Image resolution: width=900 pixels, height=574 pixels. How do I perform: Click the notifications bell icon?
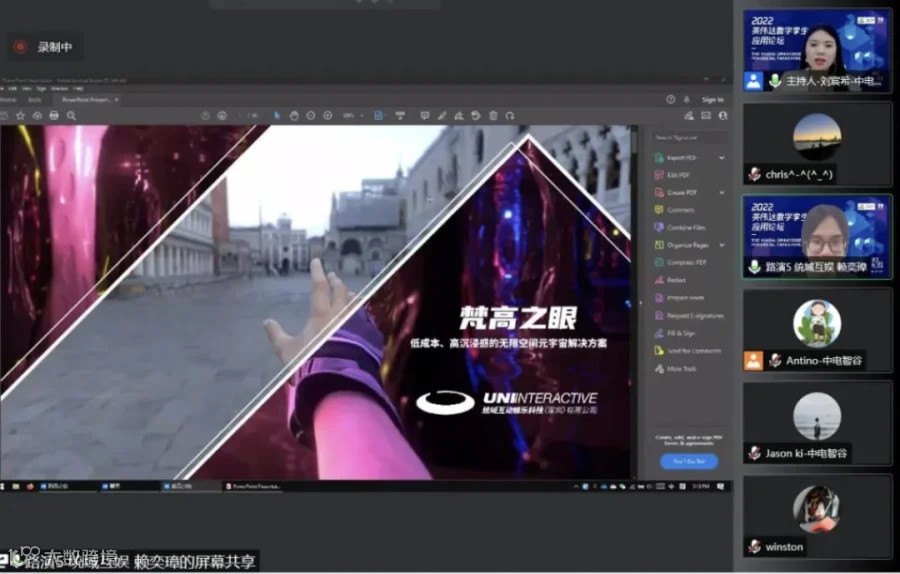click(x=686, y=99)
